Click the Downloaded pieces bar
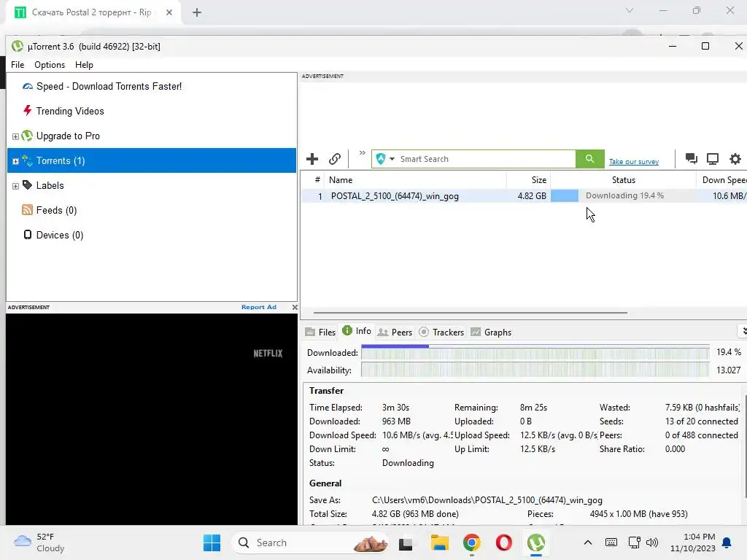Image resolution: width=747 pixels, height=560 pixels. point(535,352)
